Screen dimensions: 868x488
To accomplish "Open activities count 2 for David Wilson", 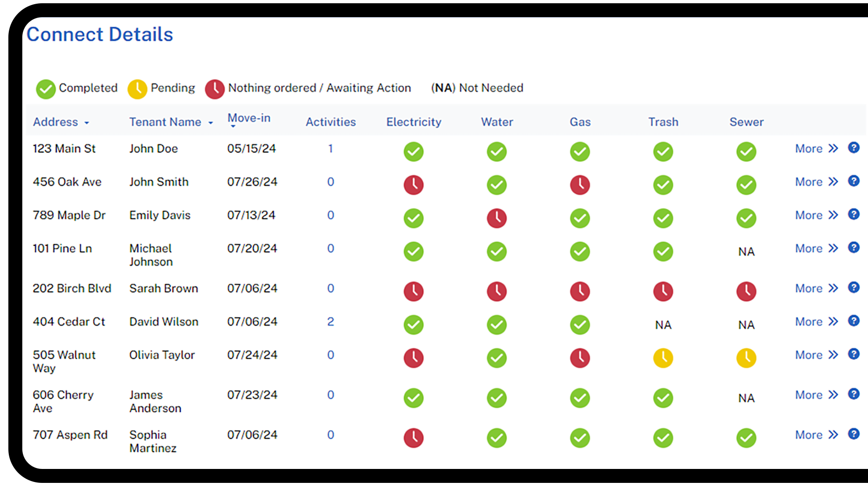I will [330, 322].
